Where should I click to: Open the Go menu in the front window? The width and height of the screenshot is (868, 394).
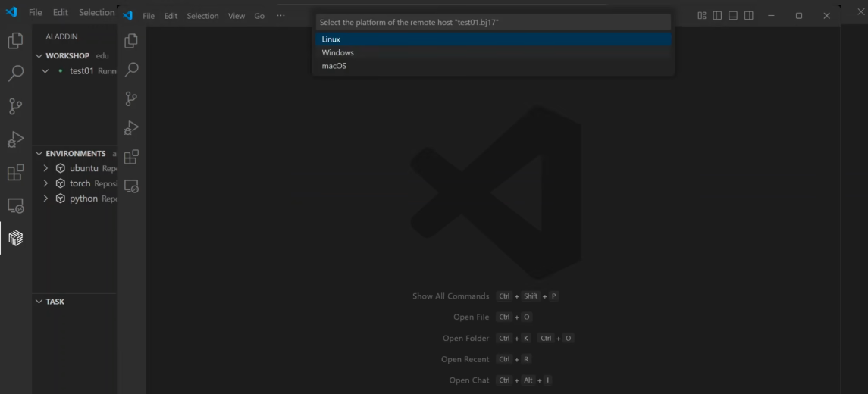tap(259, 16)
